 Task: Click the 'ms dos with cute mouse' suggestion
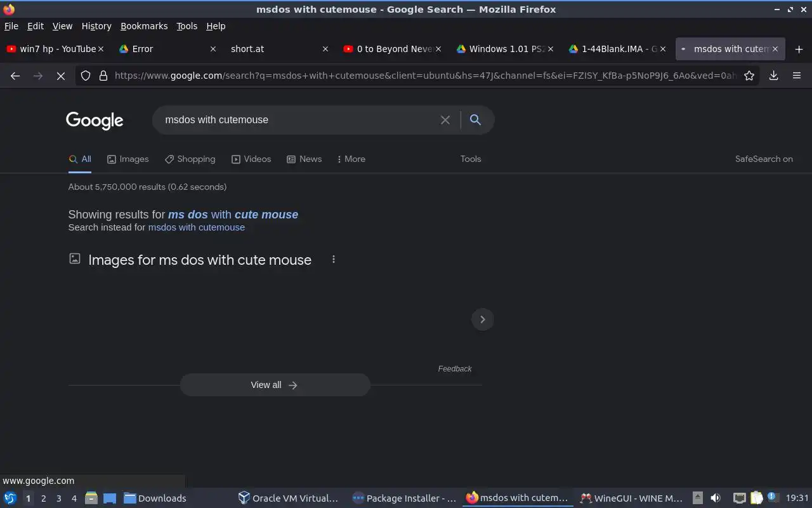click(x=233, y=215)
